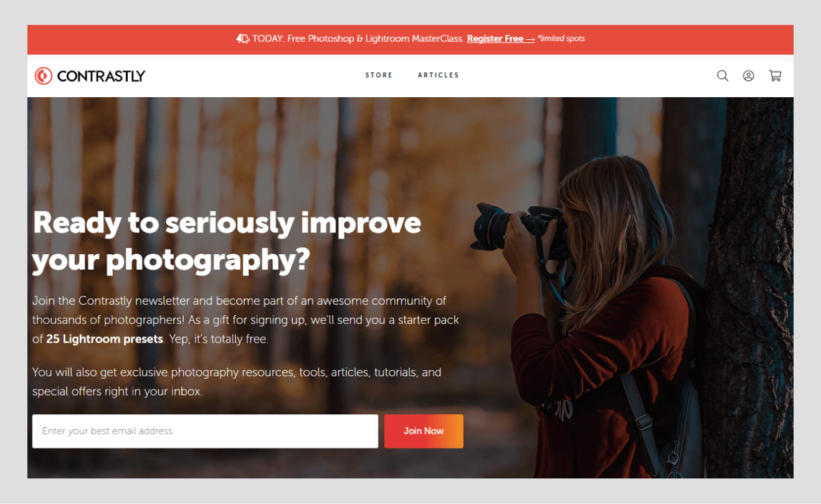Follow the Register Free link

(x=501, y=39)
